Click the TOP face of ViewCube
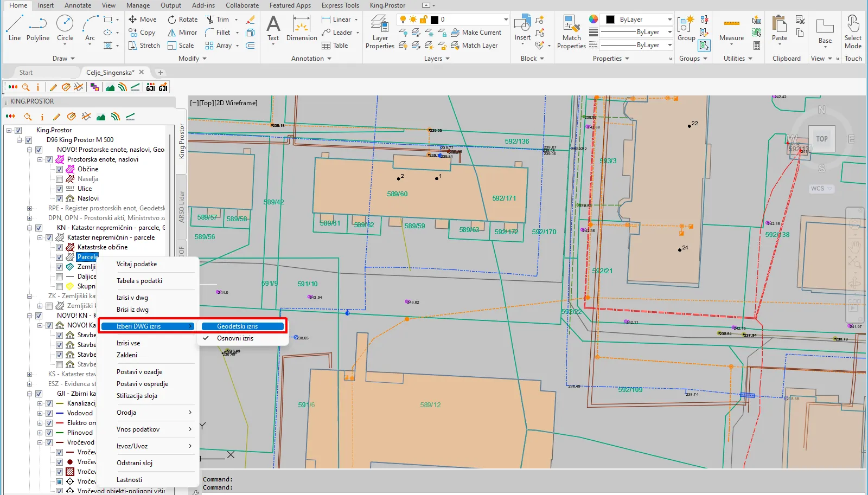Image resolution: width=868 pixels, height=495 pixels. point(822,139)
